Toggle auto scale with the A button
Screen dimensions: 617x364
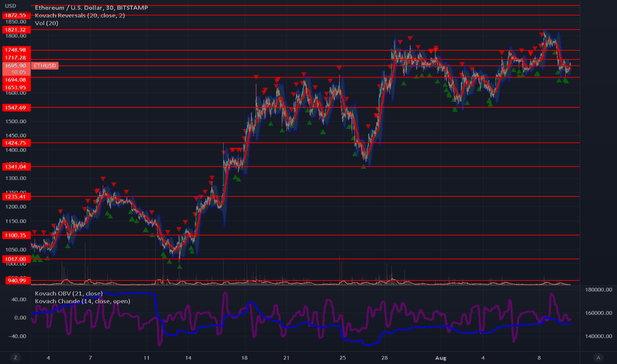(x=598, y=357)
